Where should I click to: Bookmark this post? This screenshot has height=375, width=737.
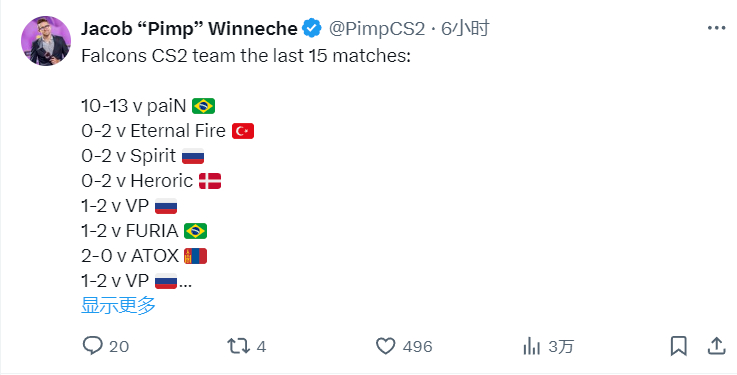(x=679, y=346)
